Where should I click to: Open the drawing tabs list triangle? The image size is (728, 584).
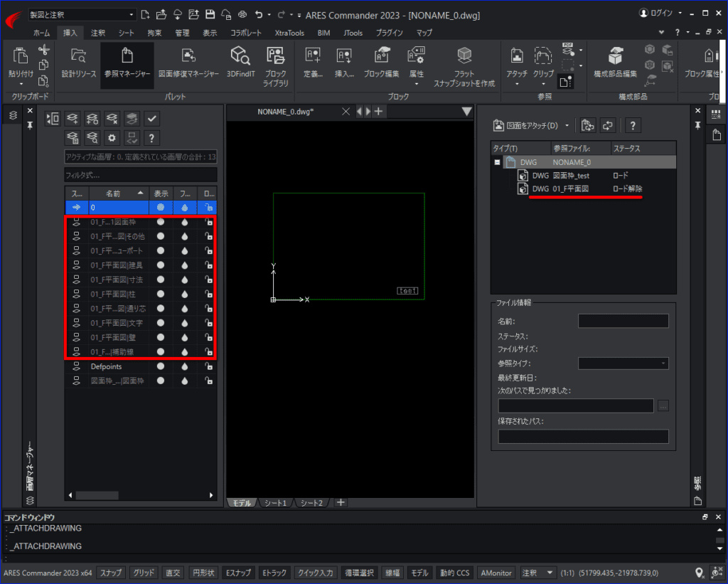point(466,112)
